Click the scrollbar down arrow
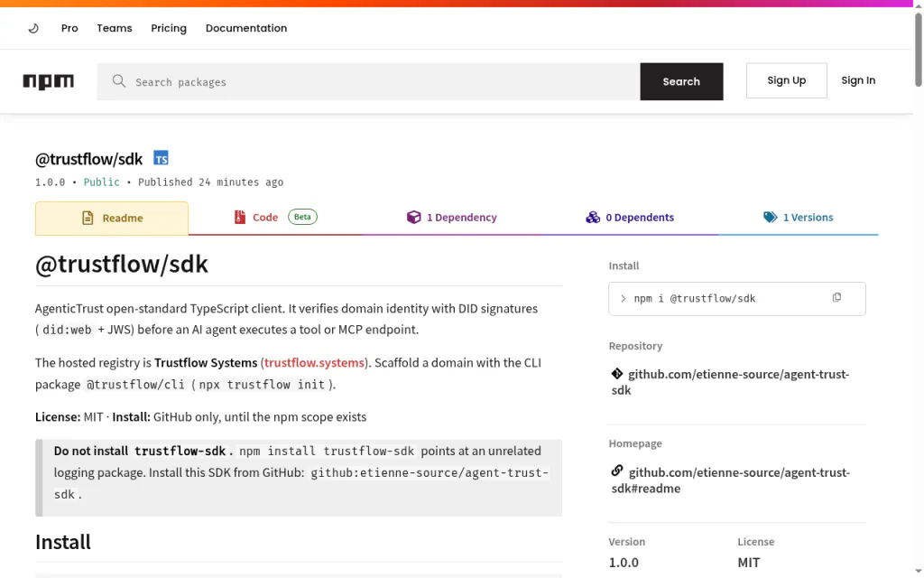The width and height of the screenshot is (924, 578). pyautogui.click(x=918, y=571)
